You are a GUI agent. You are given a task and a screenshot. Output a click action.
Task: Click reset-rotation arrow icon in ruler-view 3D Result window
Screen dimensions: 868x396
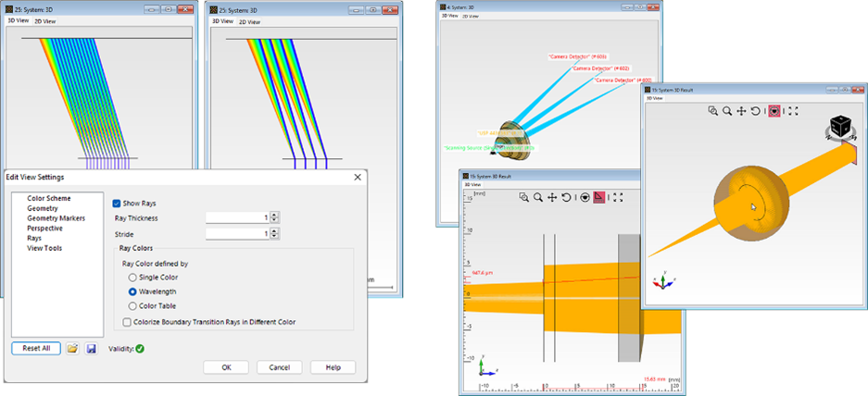click(566, 197)
